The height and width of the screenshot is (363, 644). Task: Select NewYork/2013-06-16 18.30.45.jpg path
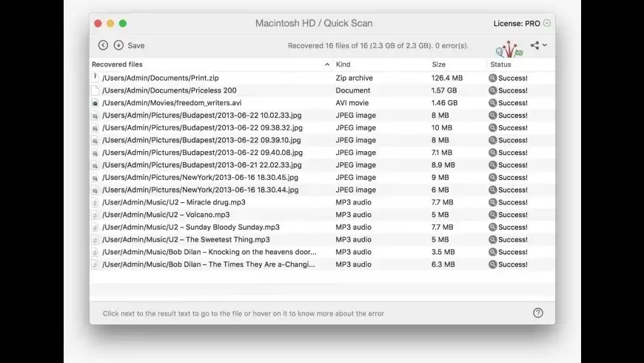pos(200,178)
